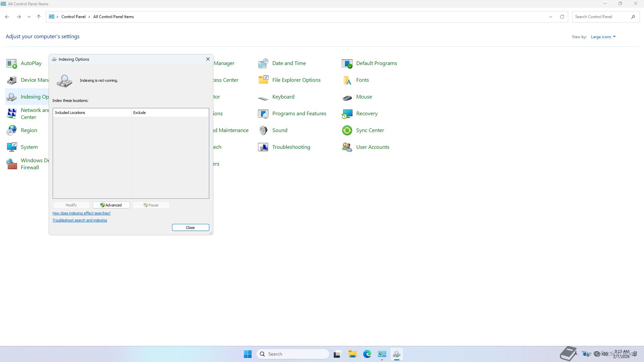
Task: Open the recent locations chevron
Action: pos(29,17)
